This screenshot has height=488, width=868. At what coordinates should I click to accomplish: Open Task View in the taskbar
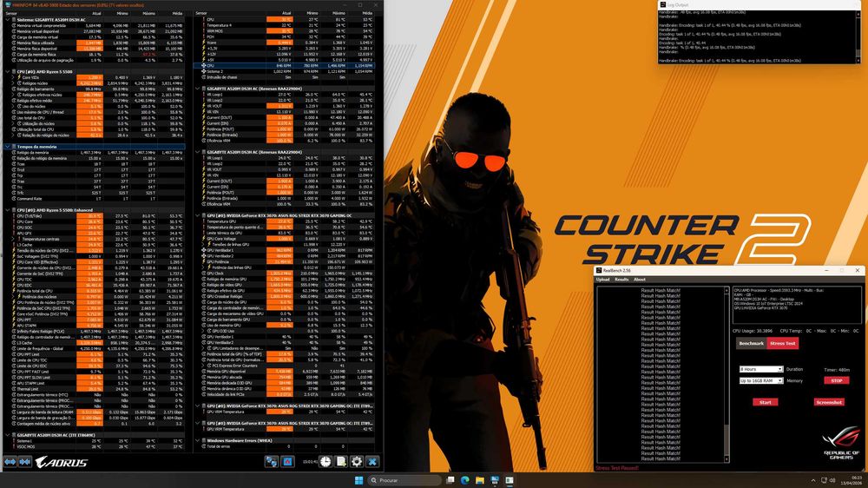(x=450, y=480)
